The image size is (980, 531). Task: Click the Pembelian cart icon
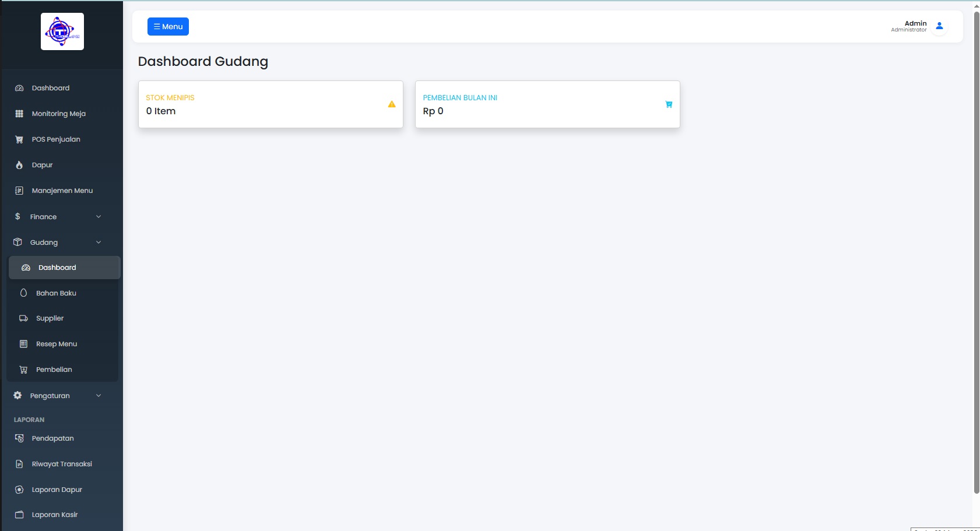pyautogui.click(x=23, y=370)
